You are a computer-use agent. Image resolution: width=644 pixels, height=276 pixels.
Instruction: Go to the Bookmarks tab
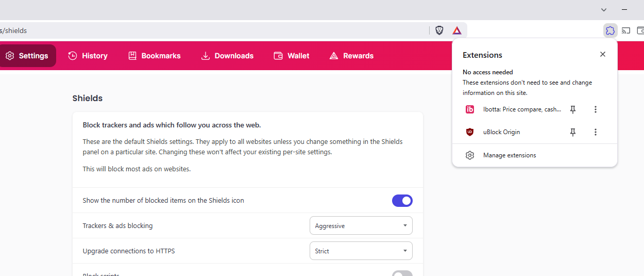point(154,56)
